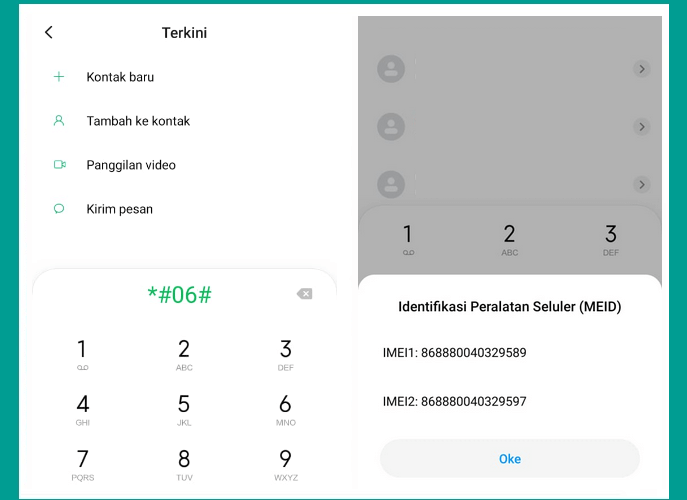Confirm the IMEI dialog with Oke
The image size is (687, 500).
(510, 459)
